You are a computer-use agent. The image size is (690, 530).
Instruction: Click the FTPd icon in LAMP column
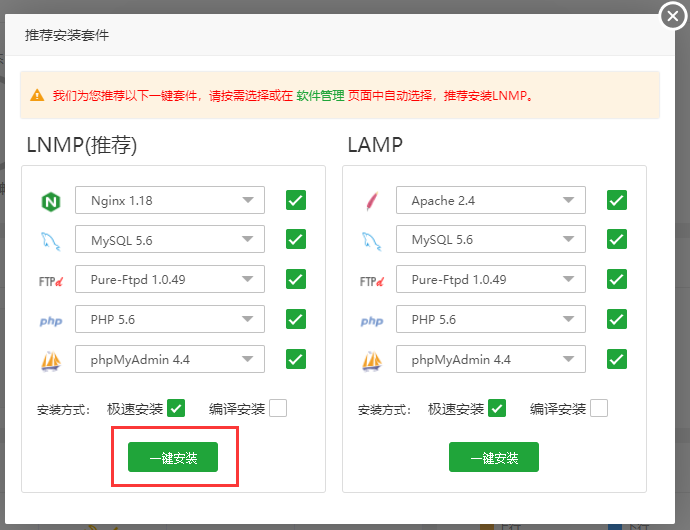(372, 281)
